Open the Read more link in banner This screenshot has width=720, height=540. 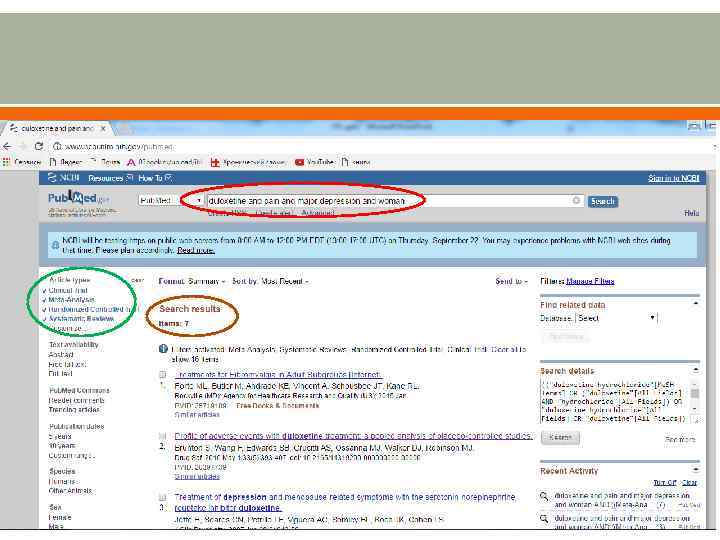tap(196, 250)
